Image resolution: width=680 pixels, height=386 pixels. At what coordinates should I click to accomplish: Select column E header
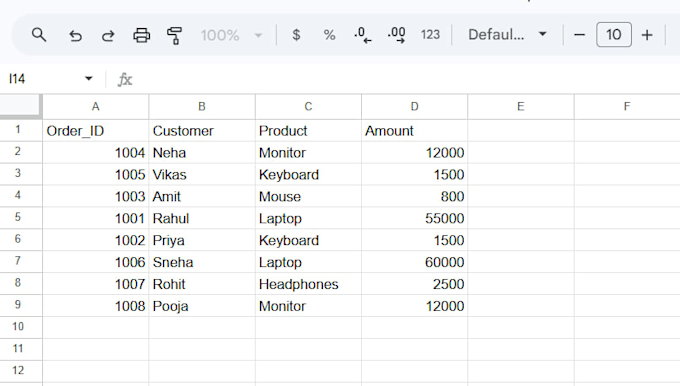521,107
